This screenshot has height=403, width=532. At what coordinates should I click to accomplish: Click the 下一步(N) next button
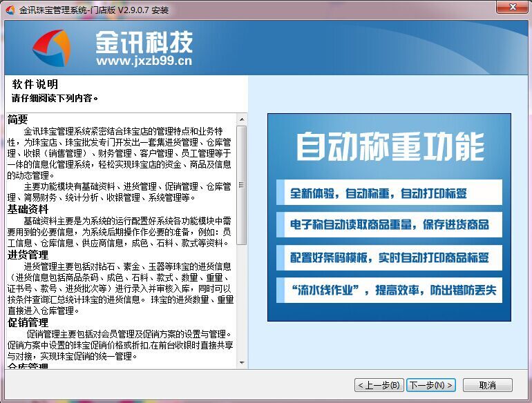(x=431, y=385)
